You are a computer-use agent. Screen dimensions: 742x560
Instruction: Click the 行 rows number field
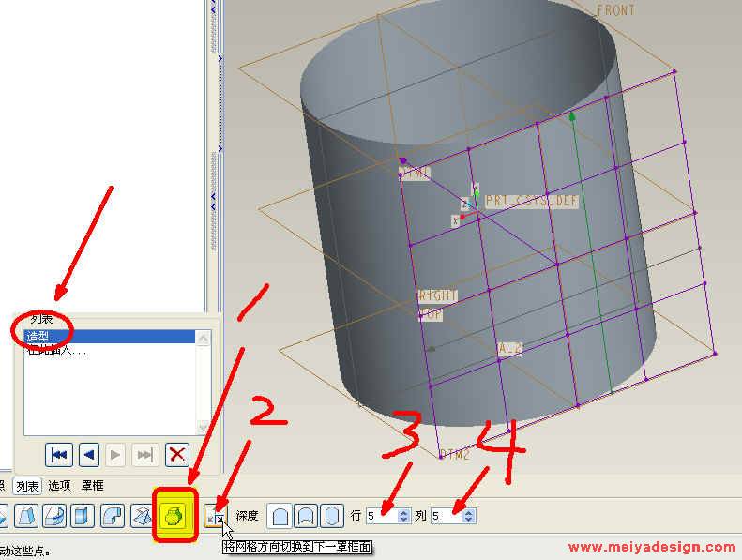click(381, 516)
